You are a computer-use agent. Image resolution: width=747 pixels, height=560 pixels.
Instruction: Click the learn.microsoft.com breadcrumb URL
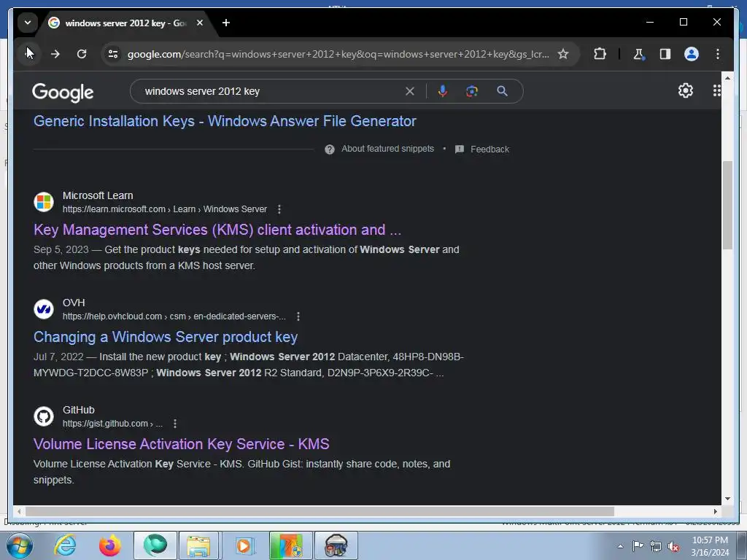165,209
